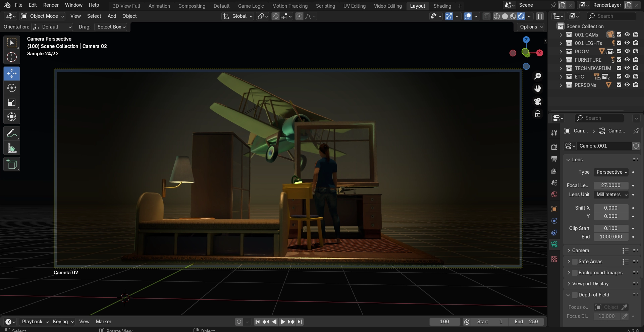644x332 pixels.
Task: Click the current frame field showing 100
Action: pos(444,322)
